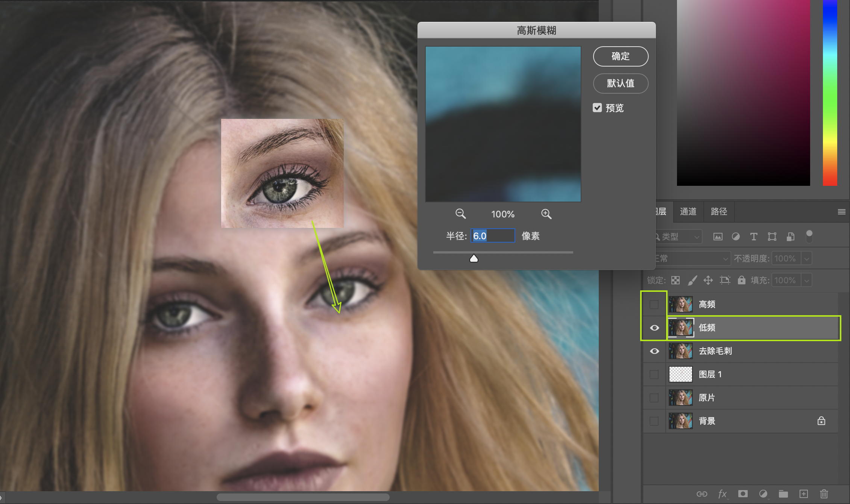This screenshot has width=850, height=504.
Task: Click the create new layer icon
Action: click(x=803, y=494)
